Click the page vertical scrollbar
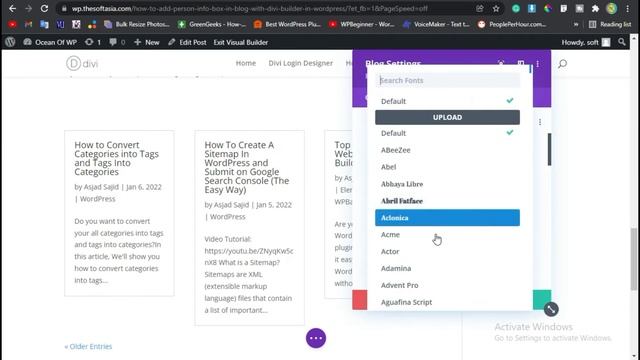This screenshot has height=360, width=640. click(x=633, y=259)
